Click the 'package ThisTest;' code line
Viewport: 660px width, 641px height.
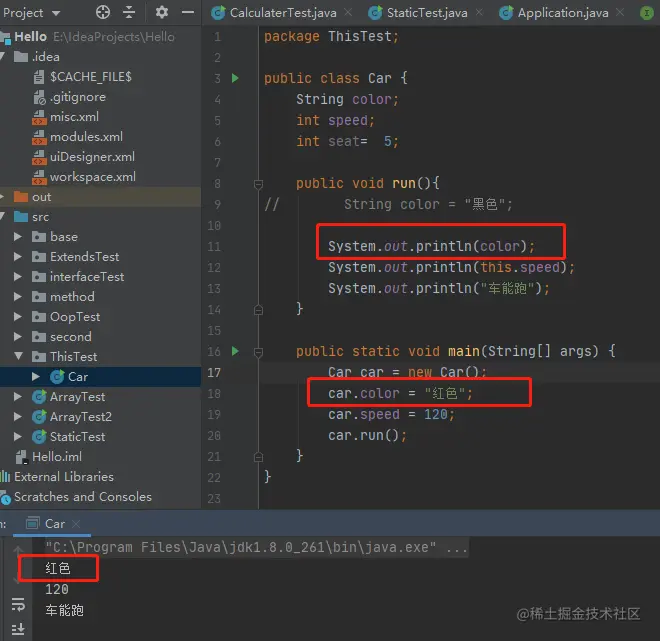click(331, 37)
